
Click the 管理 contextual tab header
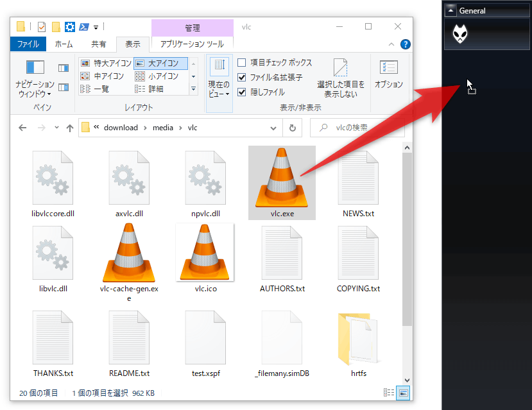coord(193,28)
